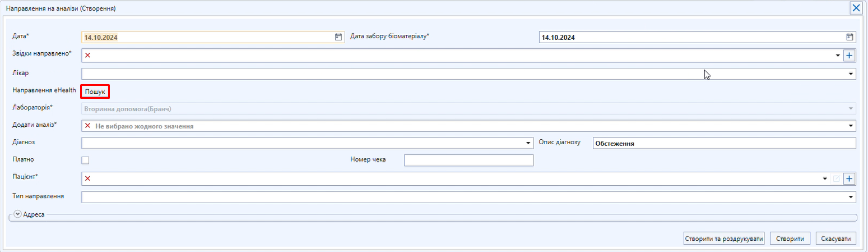Click the Створити button

tap(790, 239)
